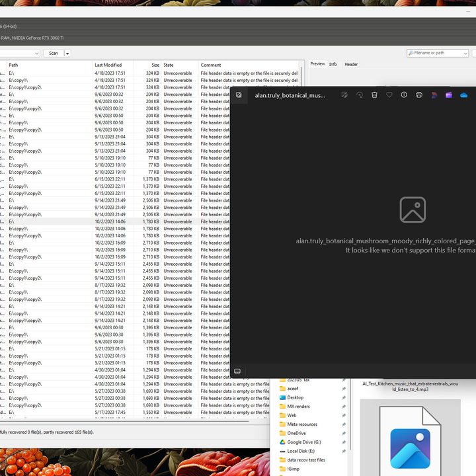
Task: Delete the file with the trash icon
Action: pos(374,95)
